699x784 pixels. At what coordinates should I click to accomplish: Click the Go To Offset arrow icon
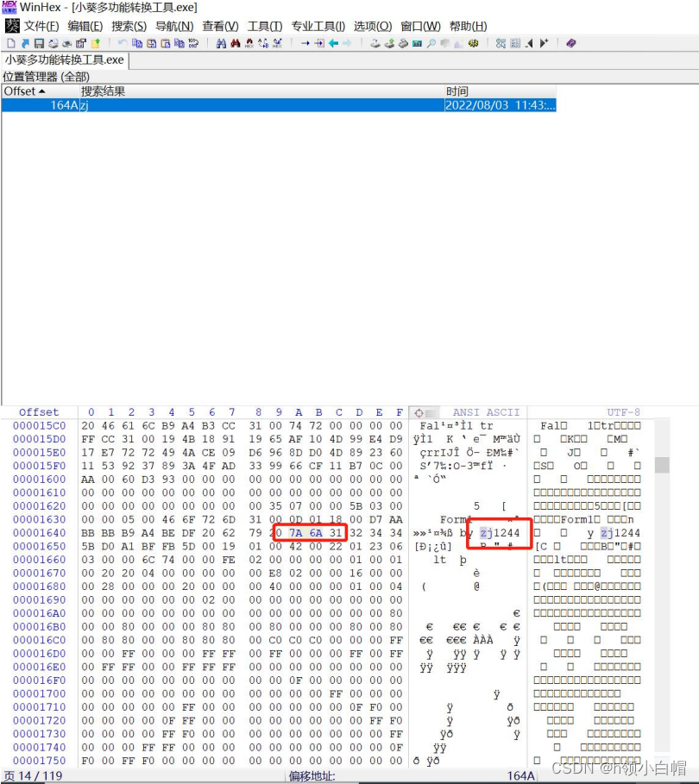pos(305,43)
